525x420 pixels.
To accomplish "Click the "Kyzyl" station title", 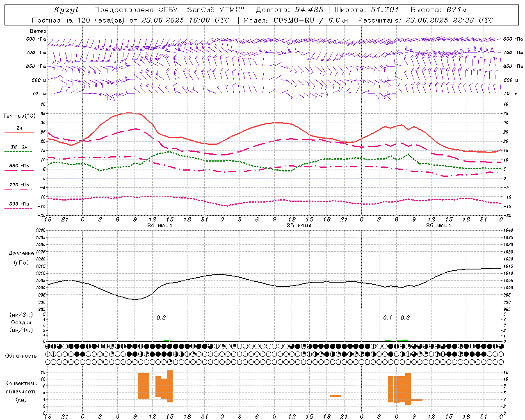I will 66,10.
